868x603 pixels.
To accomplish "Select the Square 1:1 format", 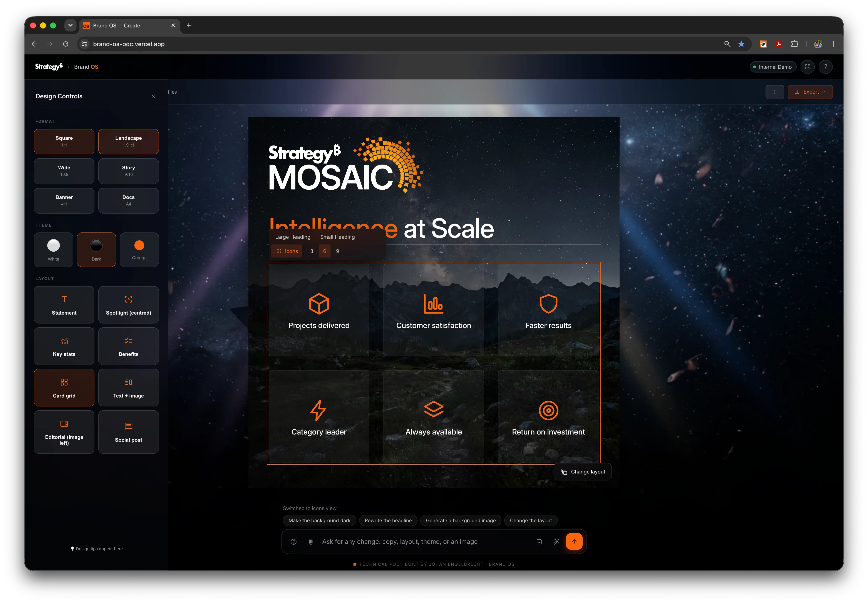I will (64, 141).
